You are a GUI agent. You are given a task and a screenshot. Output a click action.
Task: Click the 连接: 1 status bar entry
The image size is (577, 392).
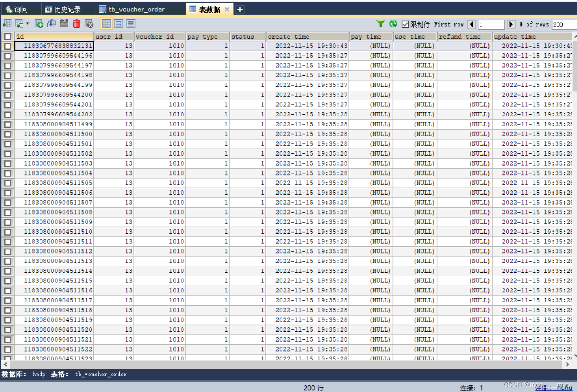point(471,388)
